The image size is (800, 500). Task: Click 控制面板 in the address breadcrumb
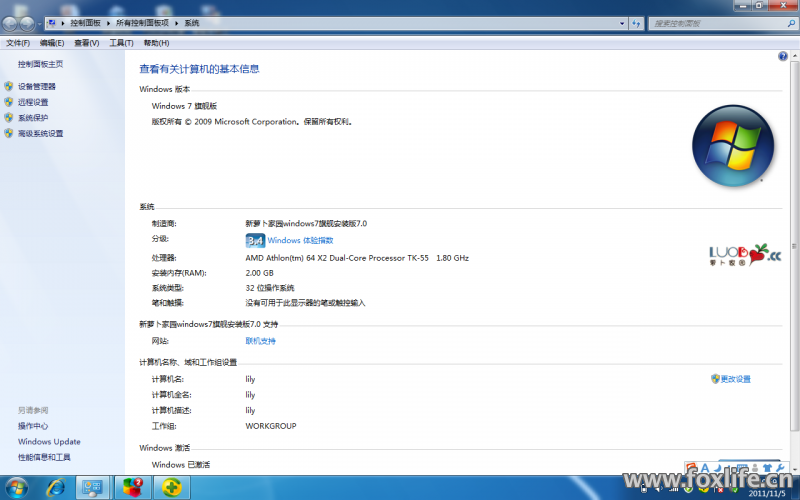pyautogui.click(x=85, y=23)
